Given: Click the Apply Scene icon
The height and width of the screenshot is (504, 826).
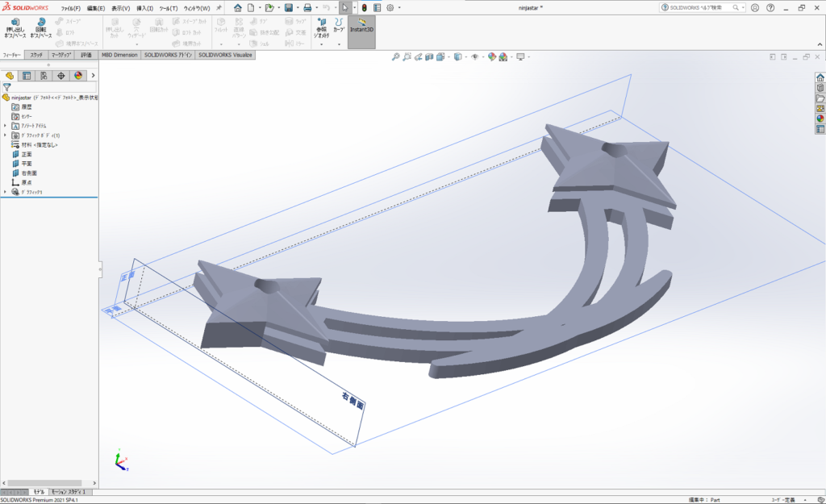Looking at the screenshot, I should pos(503,57).
